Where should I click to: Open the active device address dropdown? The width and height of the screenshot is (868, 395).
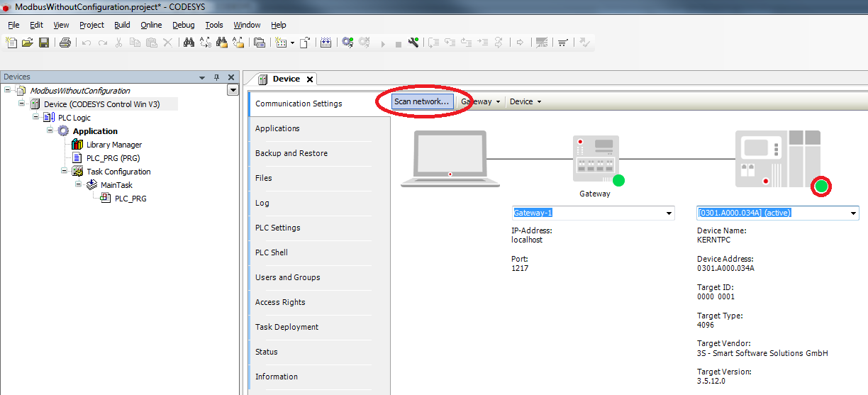pyautogui.click(x=853, y=213)
